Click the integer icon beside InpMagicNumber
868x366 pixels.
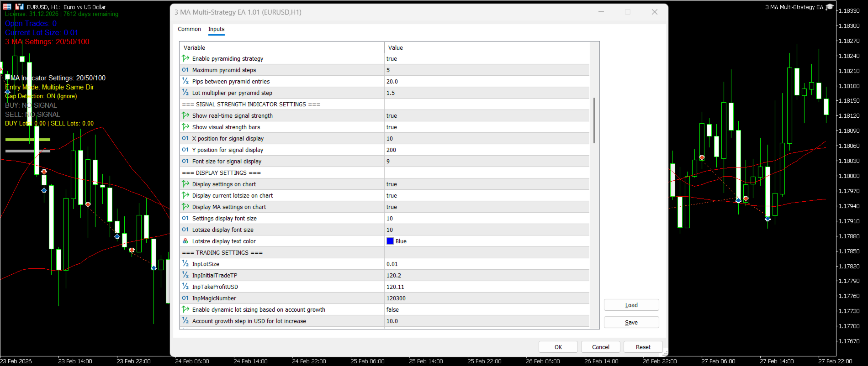point(185,298)
